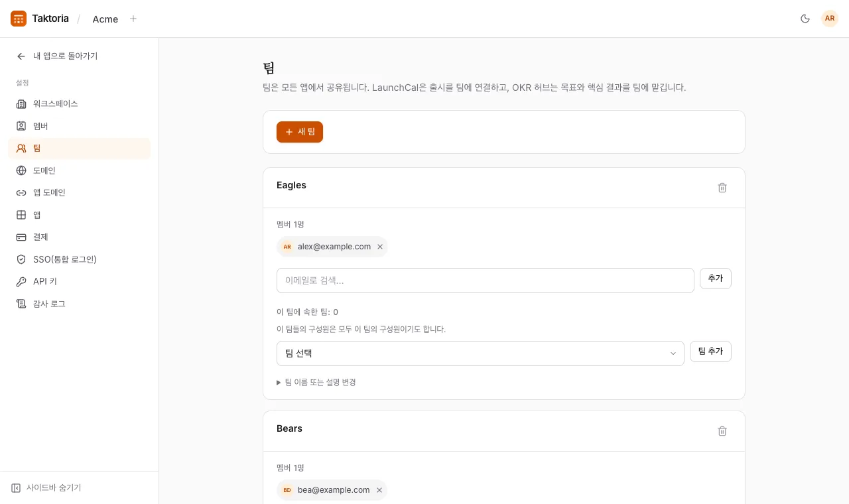Click the Taktoria logo icon
The image size is (849, 504).
[19, 19]
